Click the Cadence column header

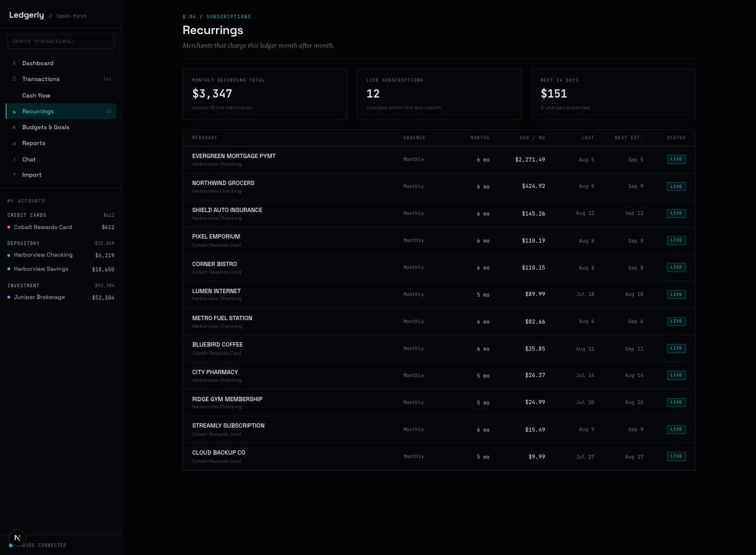[414, 137]
